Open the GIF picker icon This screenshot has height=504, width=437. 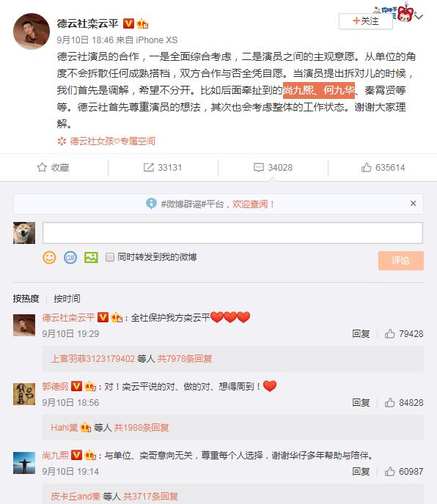tap(70, 257)
